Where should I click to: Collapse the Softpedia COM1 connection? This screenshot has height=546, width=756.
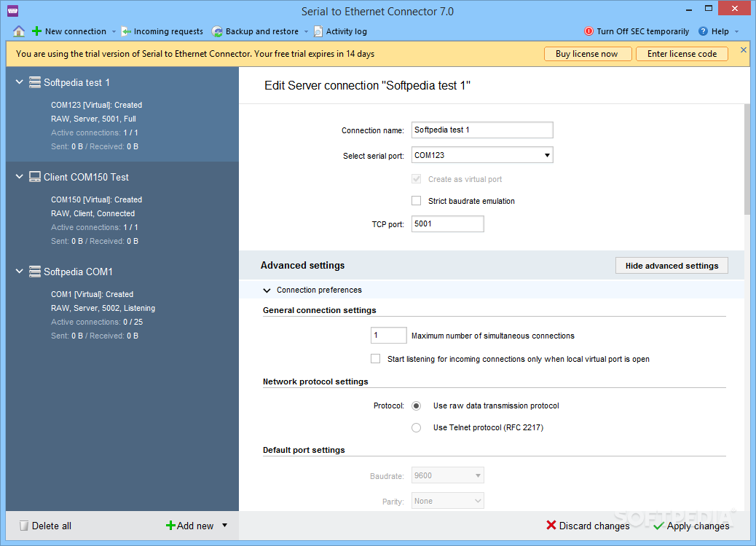click(x=19, y=272)
